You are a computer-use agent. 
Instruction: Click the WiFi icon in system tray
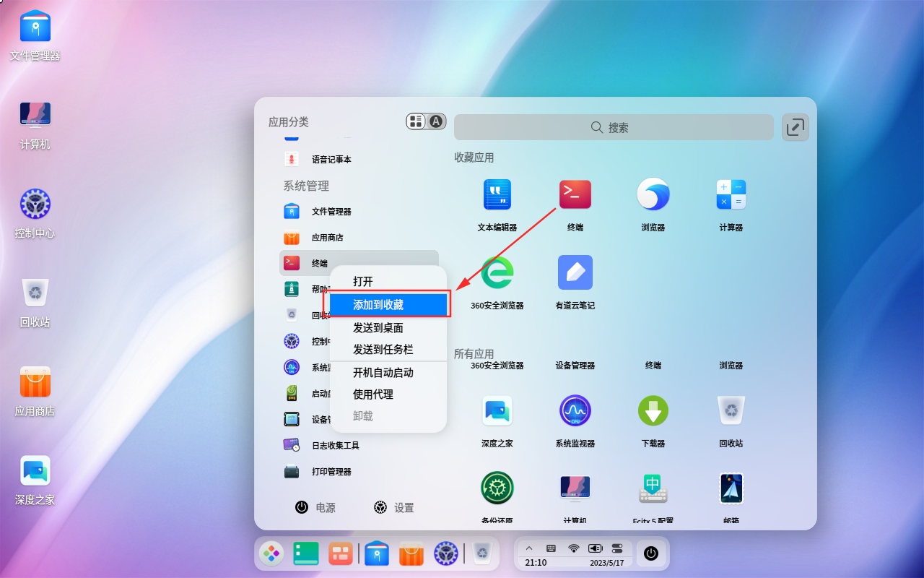(574, 547)
